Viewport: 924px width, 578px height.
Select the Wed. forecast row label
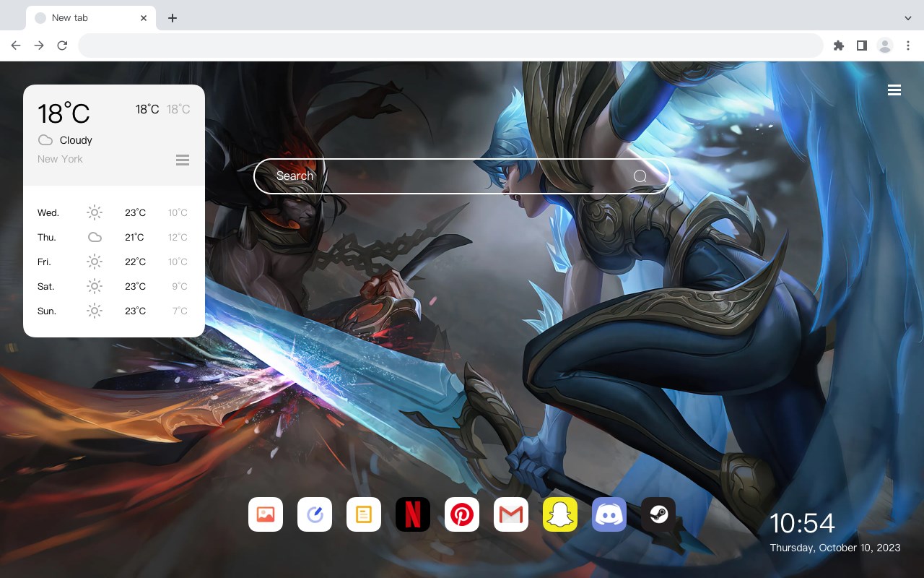pyautogui.click(x=48, y=212)
